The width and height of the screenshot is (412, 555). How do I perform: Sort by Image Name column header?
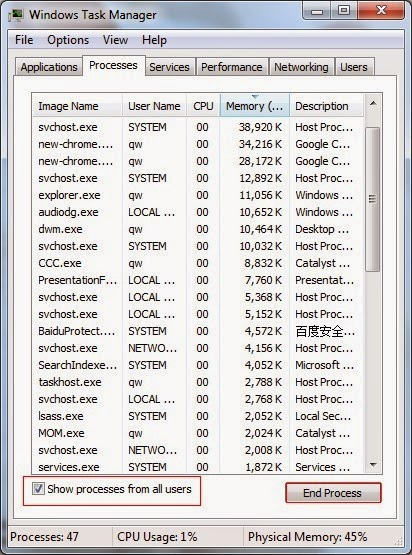coord(77,106)
